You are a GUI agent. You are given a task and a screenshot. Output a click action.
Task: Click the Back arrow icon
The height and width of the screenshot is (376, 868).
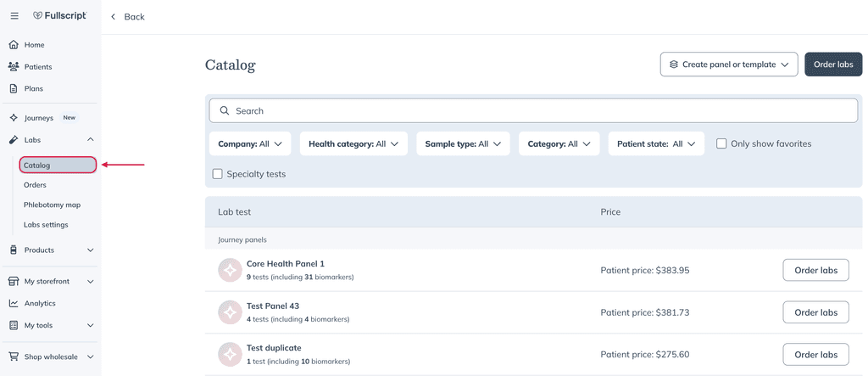coord(114,17)
